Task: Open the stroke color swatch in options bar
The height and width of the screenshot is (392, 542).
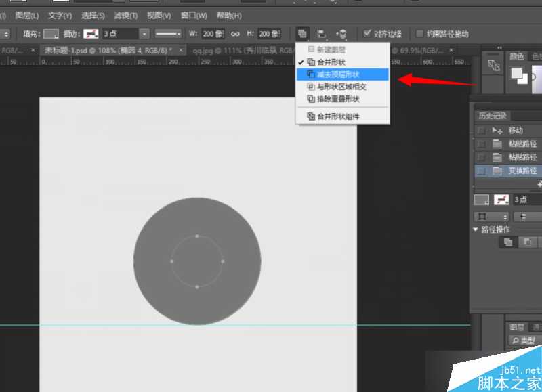Action: (x=91, y=33)
